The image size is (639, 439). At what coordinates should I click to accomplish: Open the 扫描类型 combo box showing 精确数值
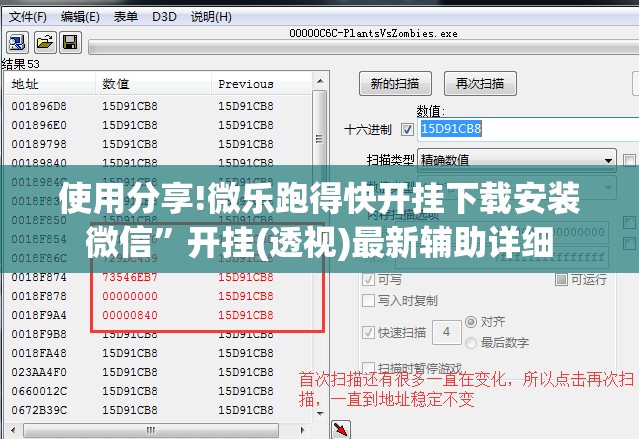(517, 160)
